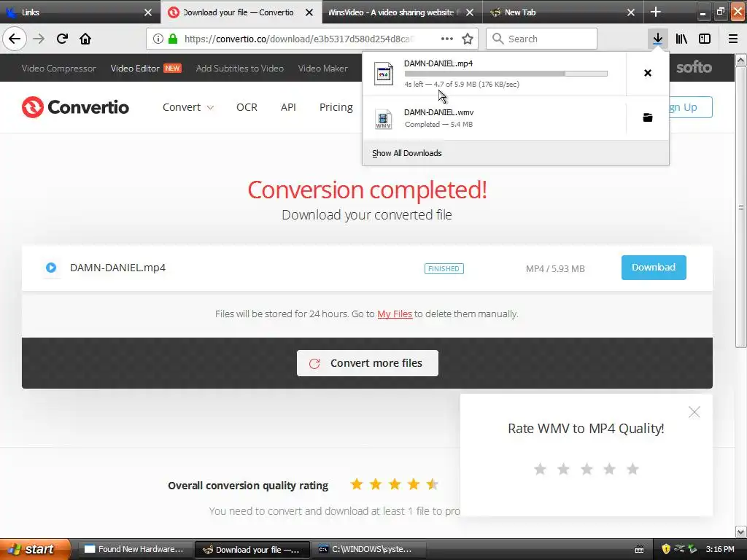The width and height of the screenshot is (747, 560).
Task: Open the API page
Action: pyautogui.click(x=288, y=107)
